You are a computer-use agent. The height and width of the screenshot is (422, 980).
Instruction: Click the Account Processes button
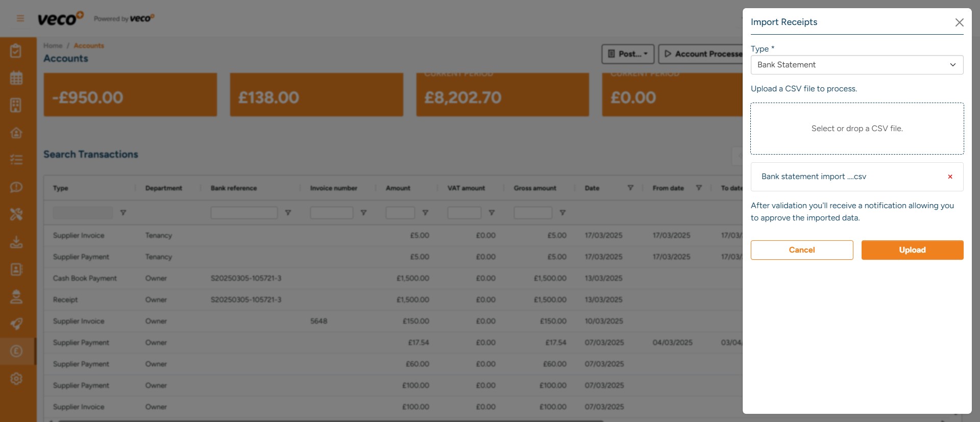click(x=702, y=54)
